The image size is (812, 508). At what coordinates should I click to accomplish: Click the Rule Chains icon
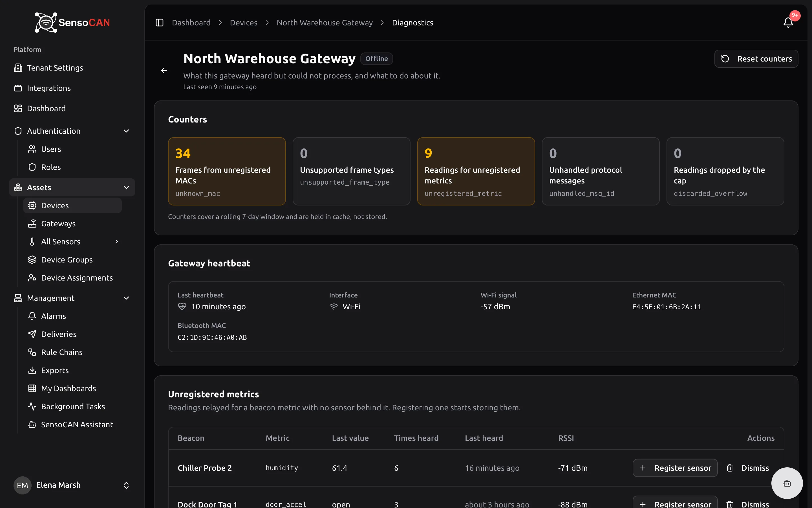point(32,352)
